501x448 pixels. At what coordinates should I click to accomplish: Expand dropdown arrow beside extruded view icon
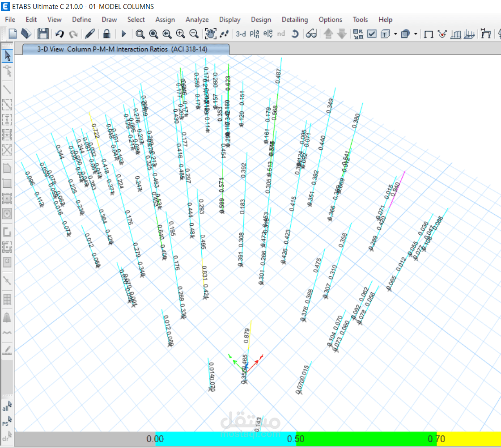(416, 34)
